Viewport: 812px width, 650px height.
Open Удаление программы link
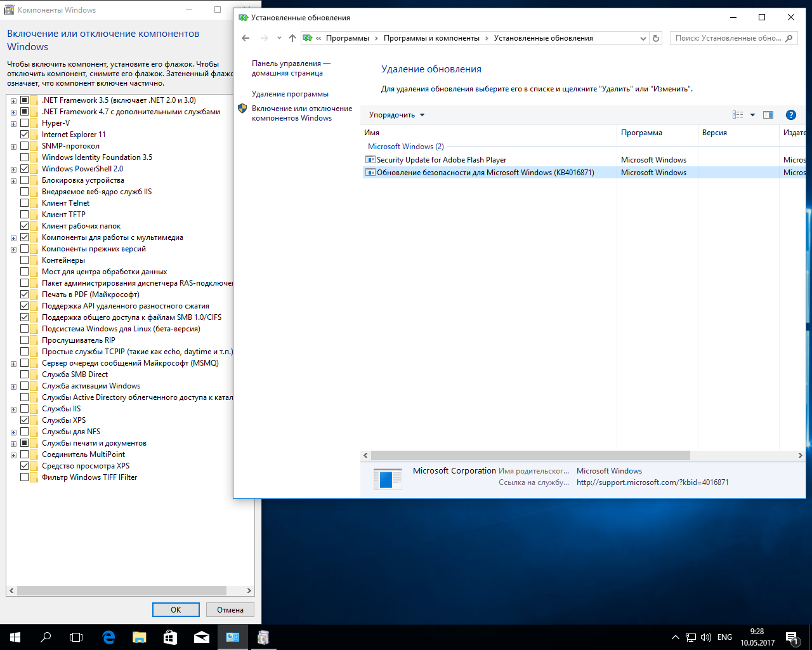pos(290,94)
